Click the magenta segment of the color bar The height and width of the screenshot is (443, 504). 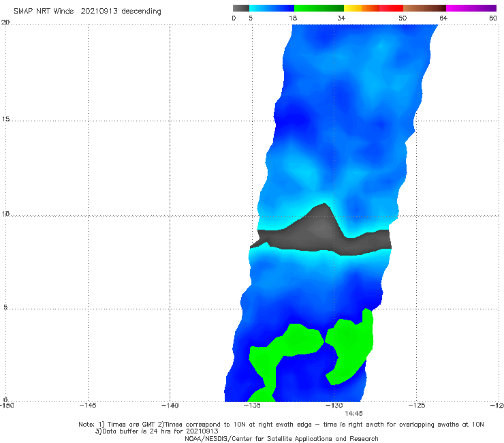471,8
